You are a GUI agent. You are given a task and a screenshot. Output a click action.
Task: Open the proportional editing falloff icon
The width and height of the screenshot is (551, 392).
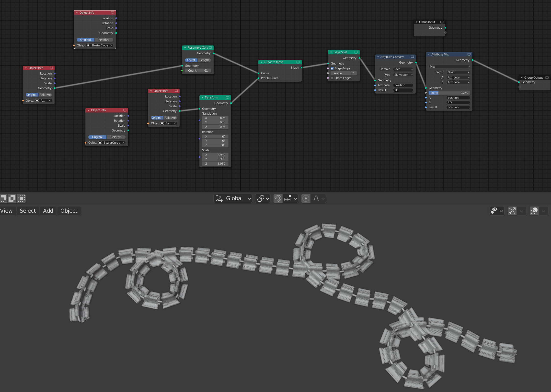click(317, 198)
